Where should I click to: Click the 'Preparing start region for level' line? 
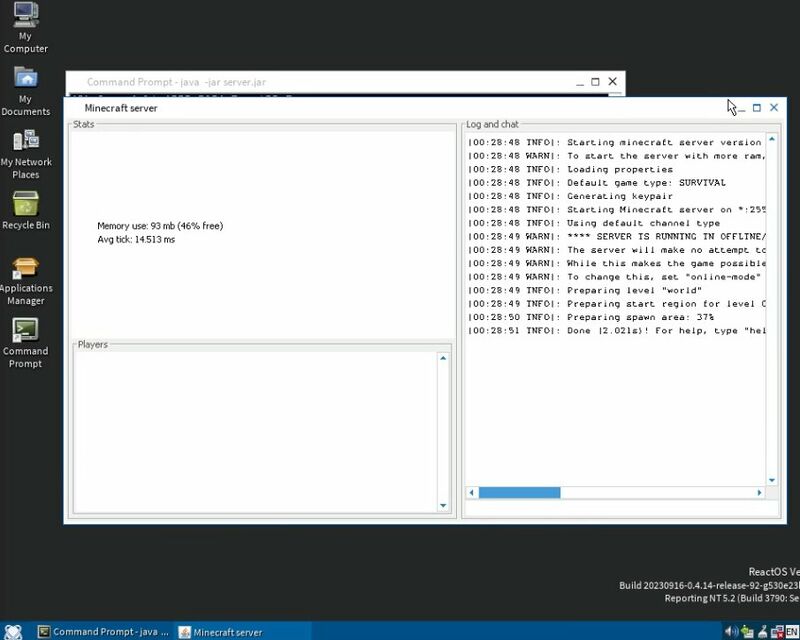(616, 304)
